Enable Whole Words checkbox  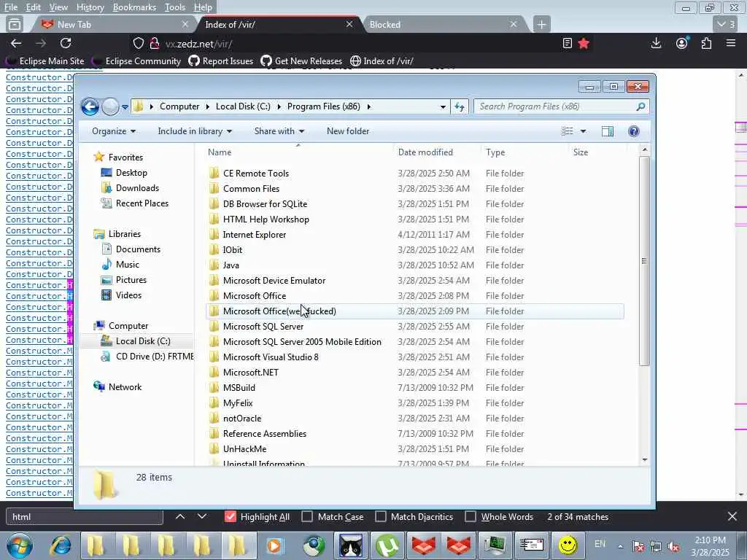click(471, 517)
